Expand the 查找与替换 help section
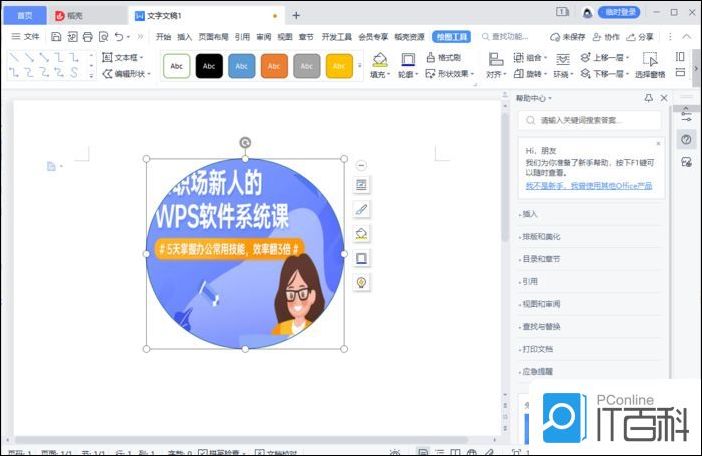Screen dimensions: 702x456 (x=541, y=327)
